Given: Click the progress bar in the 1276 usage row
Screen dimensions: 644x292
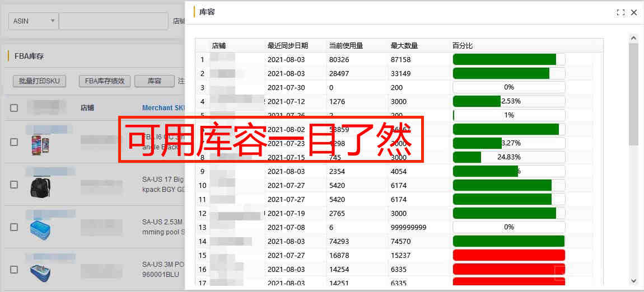Looking at the screenshot, I should [509, 101].
